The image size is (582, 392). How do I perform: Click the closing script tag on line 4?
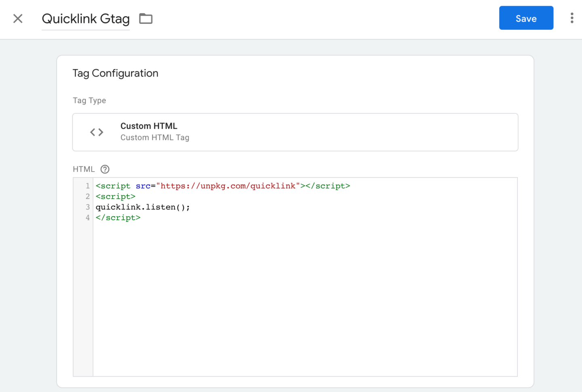coord(118,218)
